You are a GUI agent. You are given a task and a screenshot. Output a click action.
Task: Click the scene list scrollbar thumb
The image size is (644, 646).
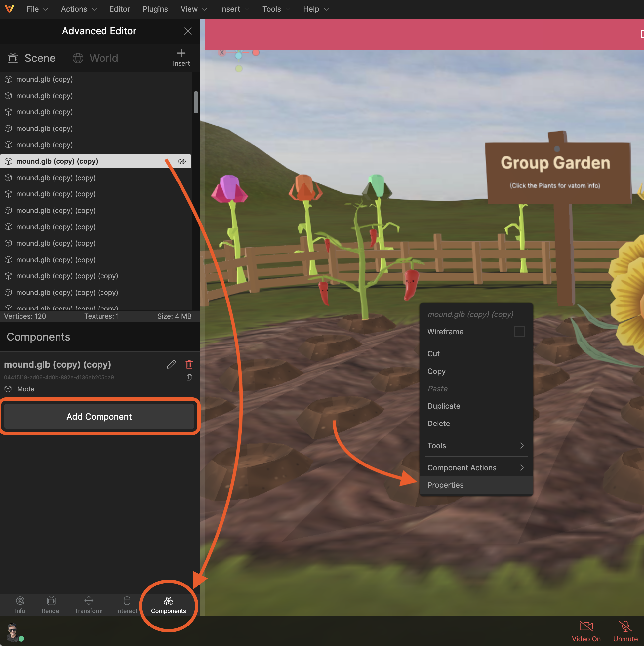(x=196, y=102)
